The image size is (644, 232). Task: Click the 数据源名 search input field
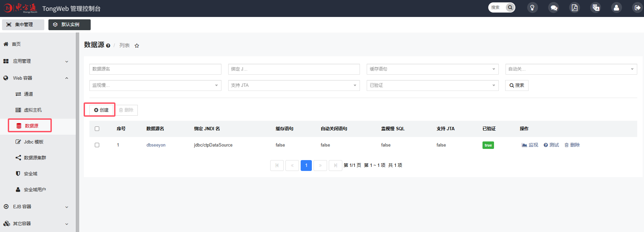point(155,69)
